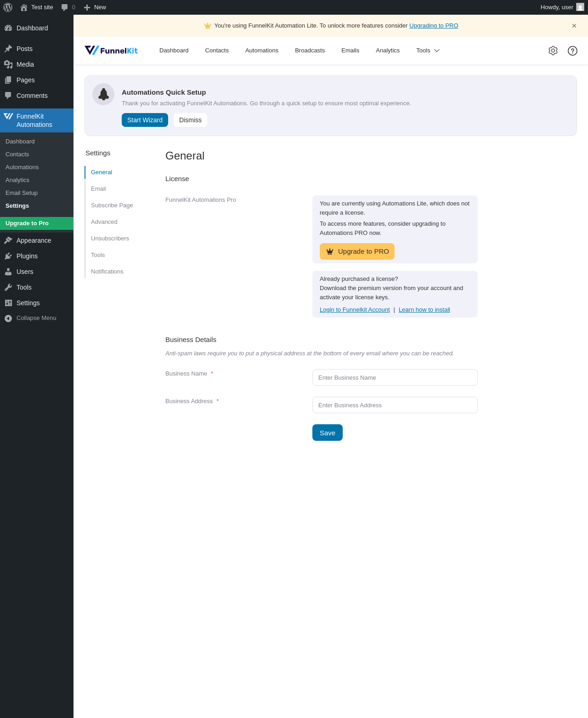Viewport: 588px width, 718px height.
Task: Select the Unsubscribers settings tab
Action: coord(110,239)
